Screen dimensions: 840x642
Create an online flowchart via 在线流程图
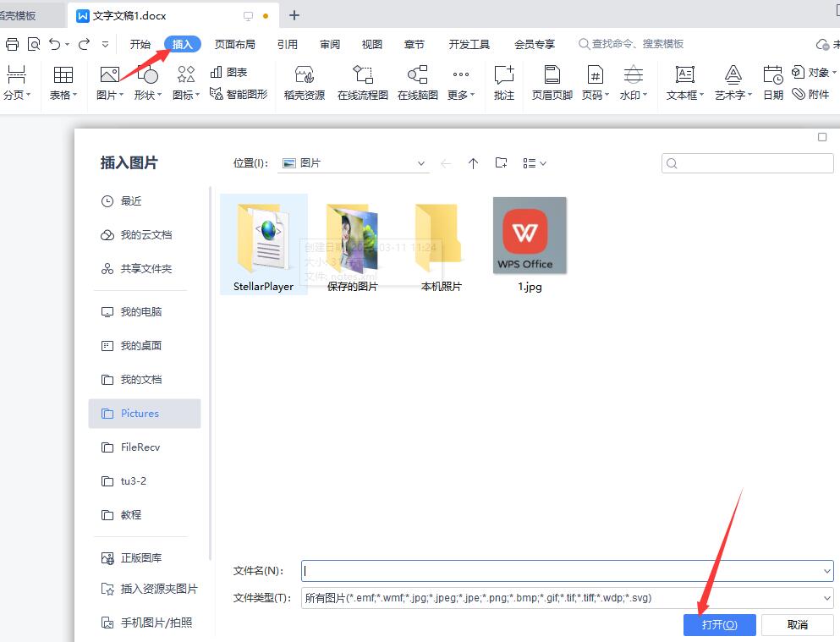click(x=362, y=82)
